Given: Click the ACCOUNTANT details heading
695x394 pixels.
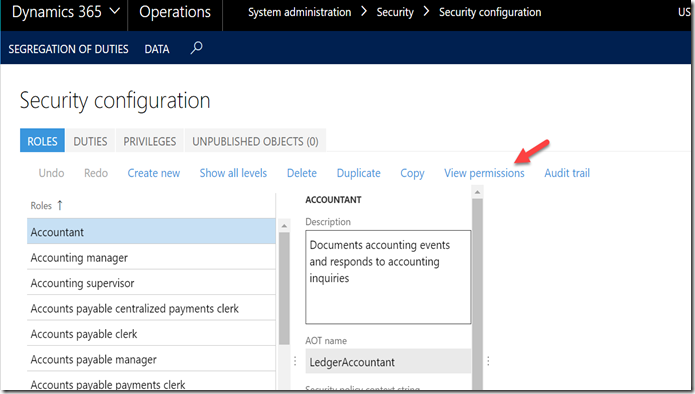Looking at the screenshot, I should tap(333, 199).
